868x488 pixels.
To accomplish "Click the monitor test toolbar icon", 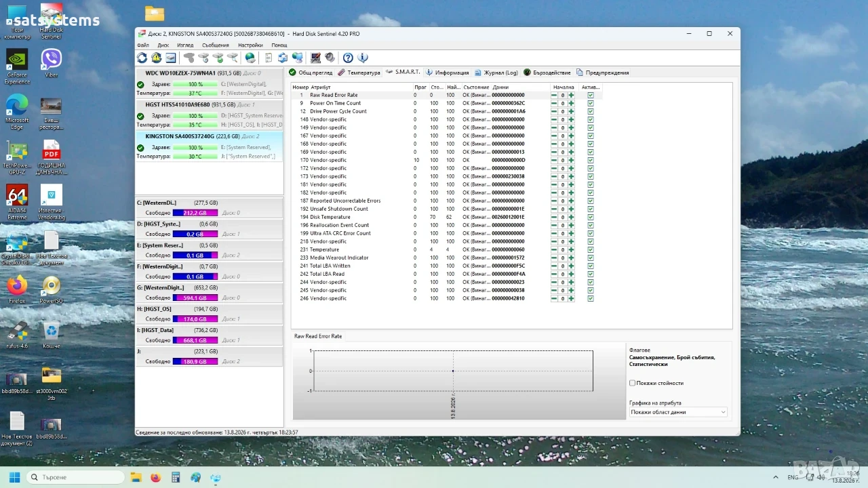I will [x=315, y=58].
